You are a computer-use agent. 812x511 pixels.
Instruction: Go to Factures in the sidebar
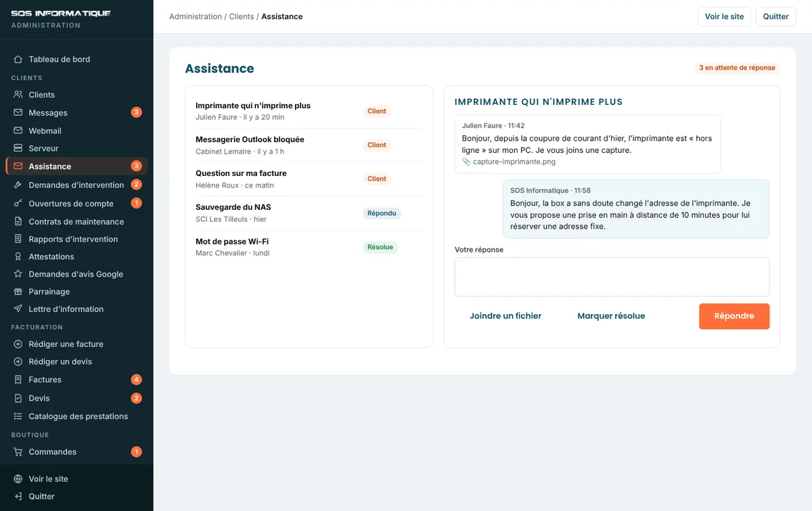point(76,380)
